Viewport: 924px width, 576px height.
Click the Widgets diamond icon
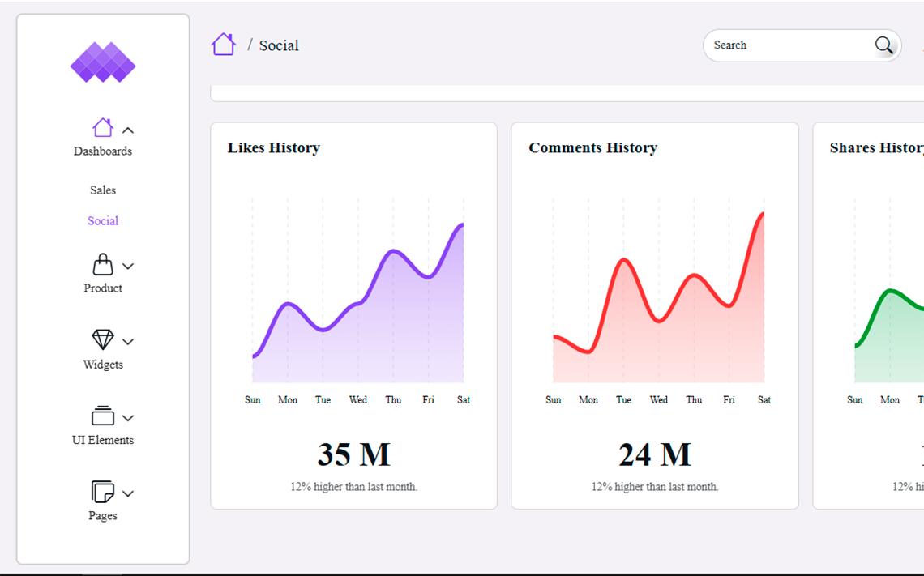point(103,339)
